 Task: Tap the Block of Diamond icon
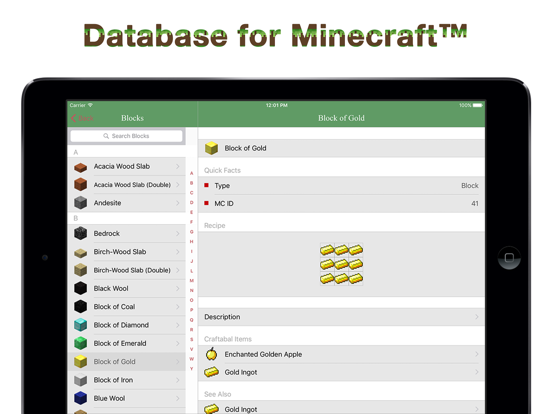[81, 325]
